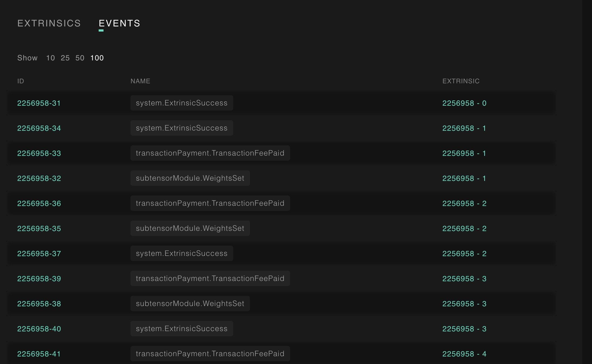
Task: Click system.ExtrinsicSuccess tag in row 2256958-31
Action: pyautogui.click(x=182, y=103)
